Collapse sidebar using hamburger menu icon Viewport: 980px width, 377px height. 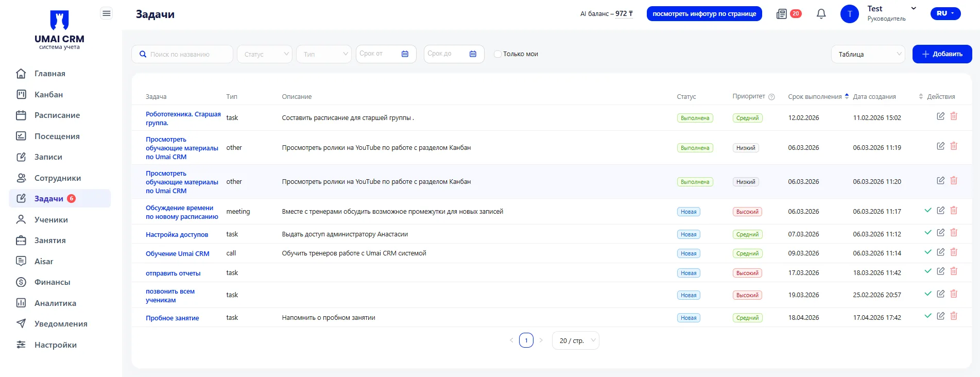tap(107, 13)
